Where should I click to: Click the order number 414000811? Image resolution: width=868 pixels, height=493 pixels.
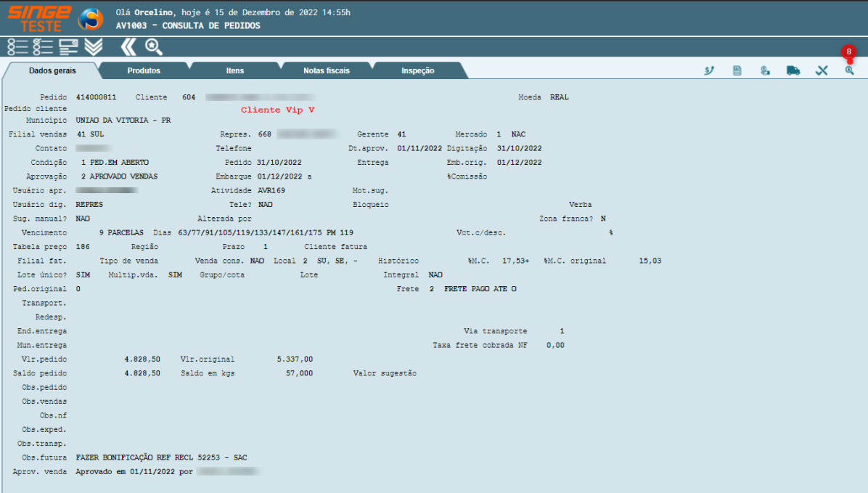(96, 97)
